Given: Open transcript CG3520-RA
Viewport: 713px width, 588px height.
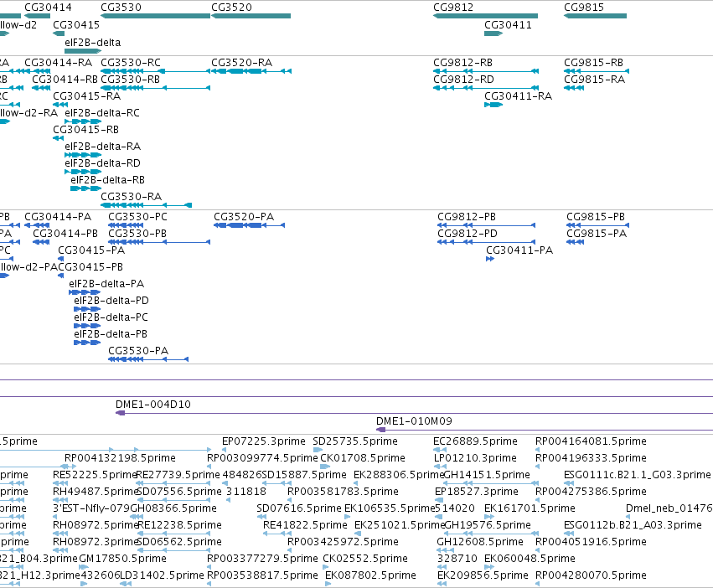Looking at the screenshot, I should pyautogui.click(x=242, y=63).
